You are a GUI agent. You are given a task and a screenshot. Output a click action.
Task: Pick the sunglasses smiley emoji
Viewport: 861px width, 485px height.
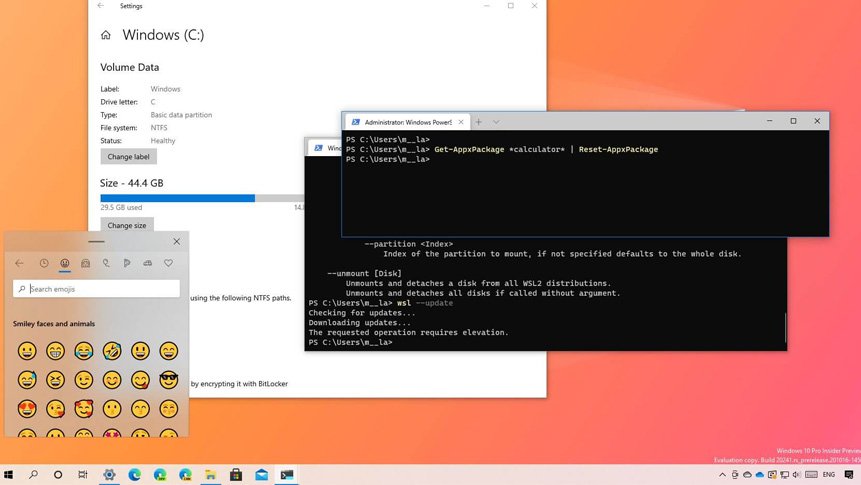[168, 380]
